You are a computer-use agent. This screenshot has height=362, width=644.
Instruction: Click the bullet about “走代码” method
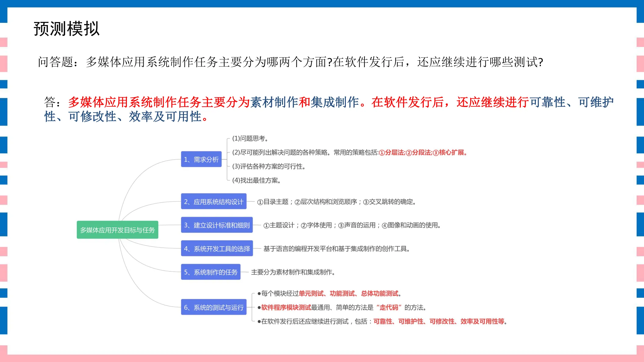342,307
